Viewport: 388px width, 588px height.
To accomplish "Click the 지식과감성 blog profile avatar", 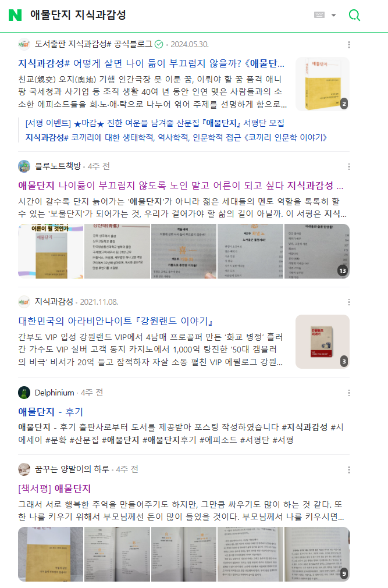I will coord(24,302).
